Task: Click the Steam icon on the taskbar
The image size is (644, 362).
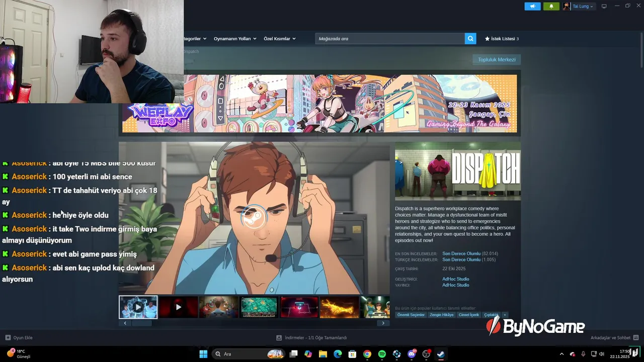Action: (x=441, y=354)
